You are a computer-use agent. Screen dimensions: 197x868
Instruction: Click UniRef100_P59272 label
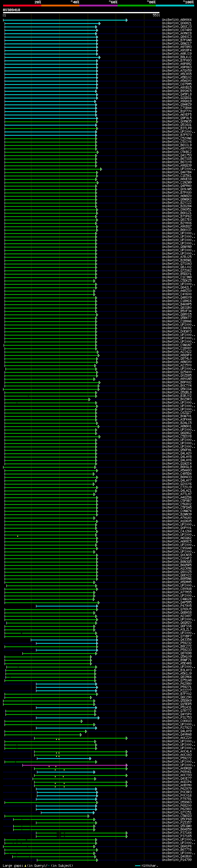coord(177,758)
